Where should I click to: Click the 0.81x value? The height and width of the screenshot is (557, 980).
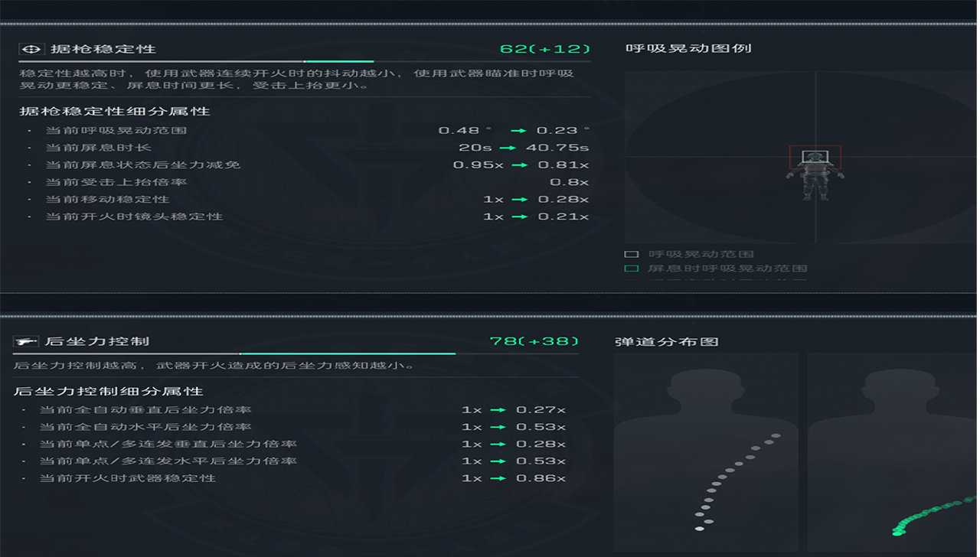(x=563, y=165)
